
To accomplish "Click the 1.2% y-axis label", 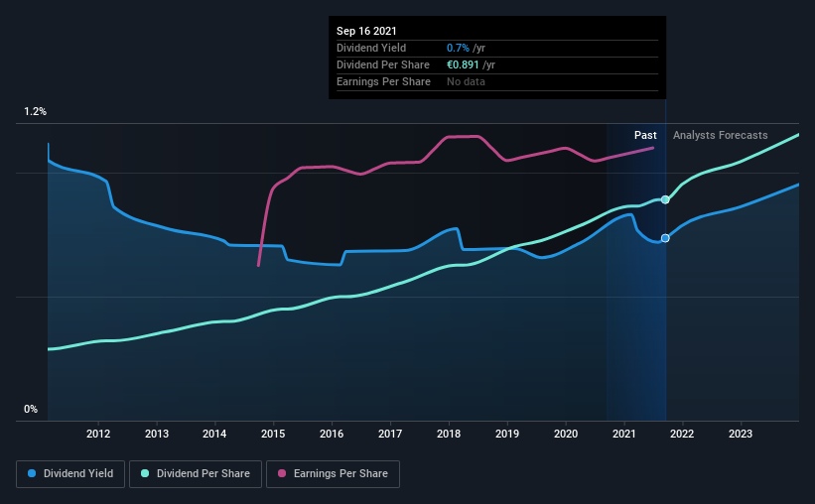I will point(36,112).
